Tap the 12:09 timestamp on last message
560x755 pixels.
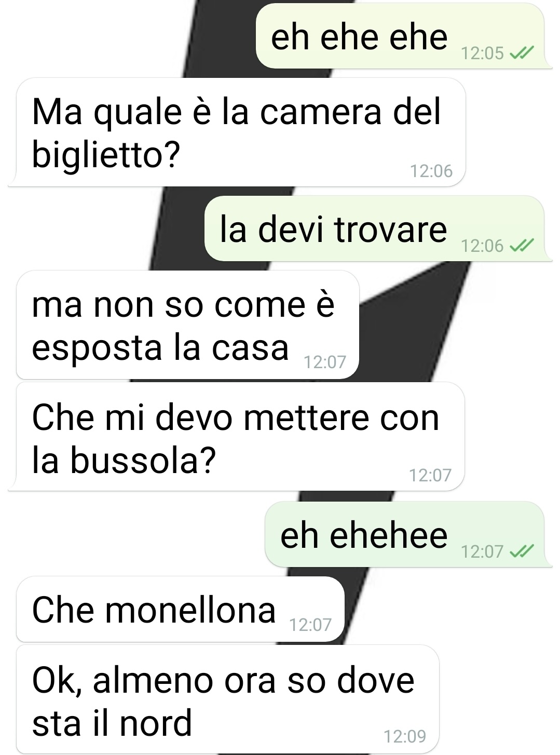tap(405, 736)
